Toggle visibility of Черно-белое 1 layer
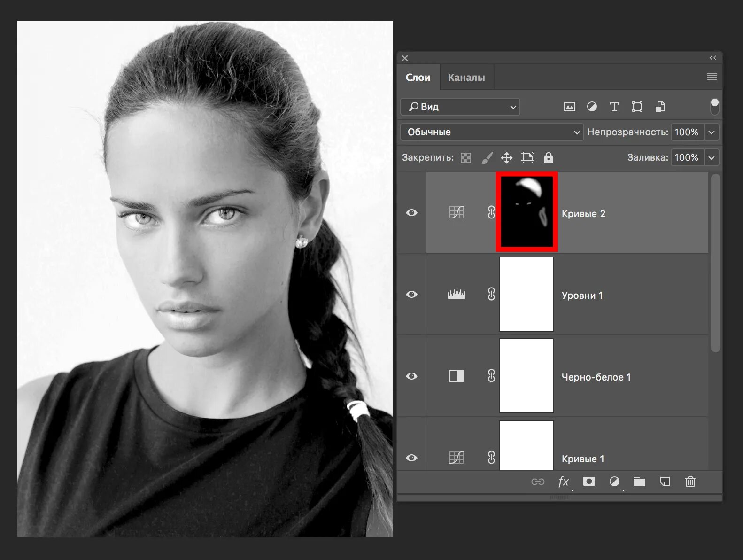Image resolution: width=743 pixels, height=560 pixels. (x=411, y=376)
